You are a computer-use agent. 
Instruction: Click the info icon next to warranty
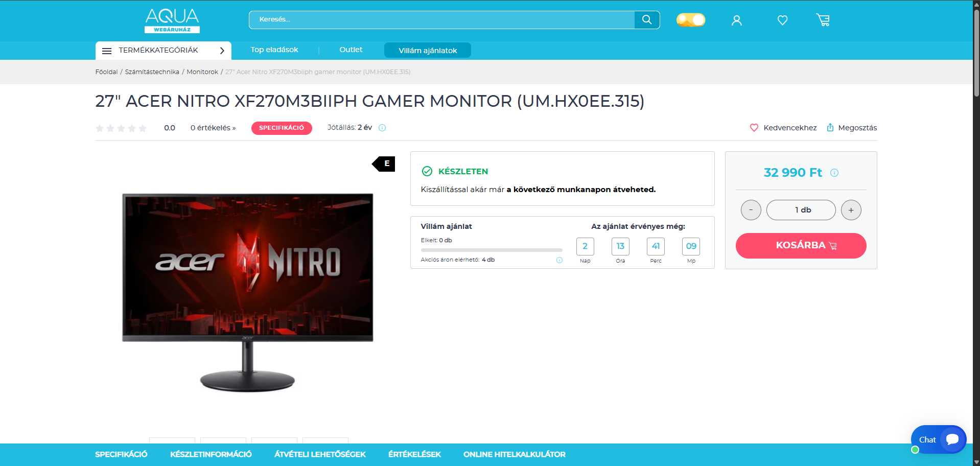pyautogui.click(x=382, y=128)
